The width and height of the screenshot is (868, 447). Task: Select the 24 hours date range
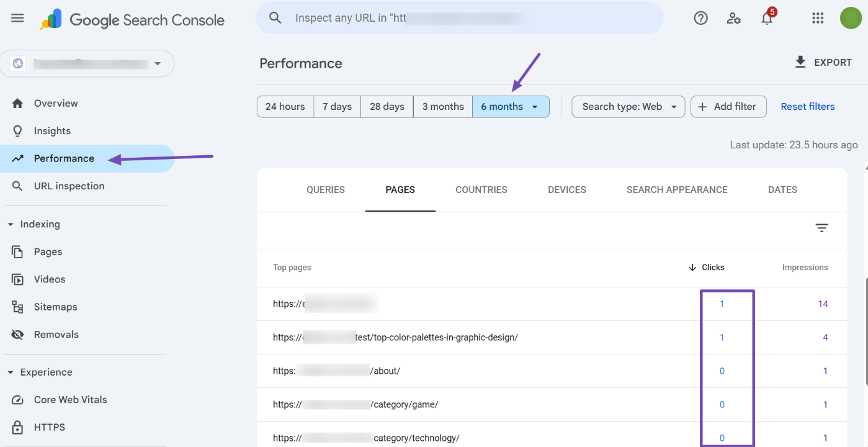tap(285, 107)
